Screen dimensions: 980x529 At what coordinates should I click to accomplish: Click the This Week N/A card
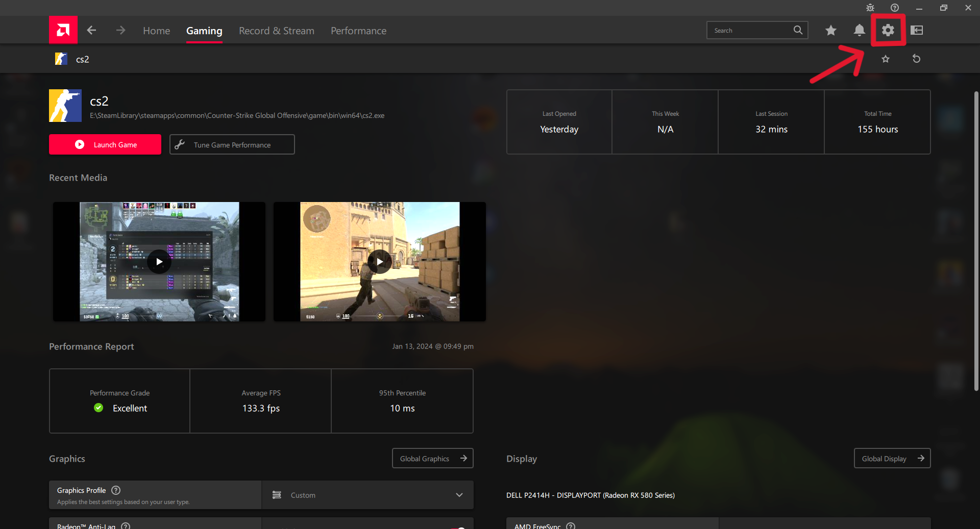(x=665, y=122)
